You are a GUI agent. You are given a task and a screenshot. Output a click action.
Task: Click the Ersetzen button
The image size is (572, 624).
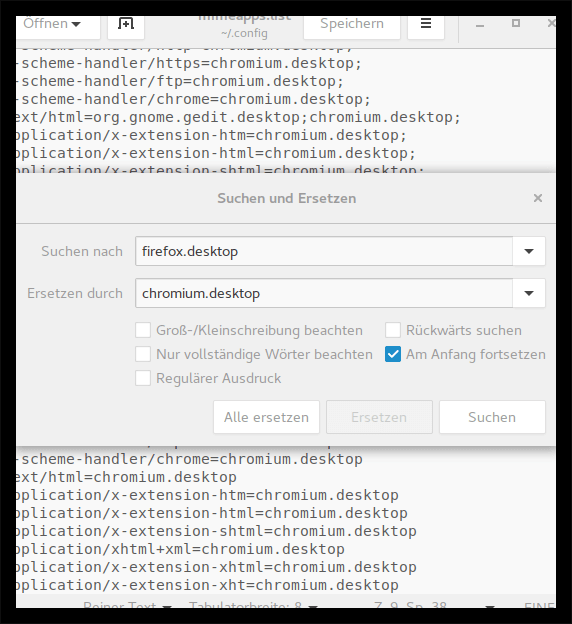pyautogui.click(x=379, y=417)
